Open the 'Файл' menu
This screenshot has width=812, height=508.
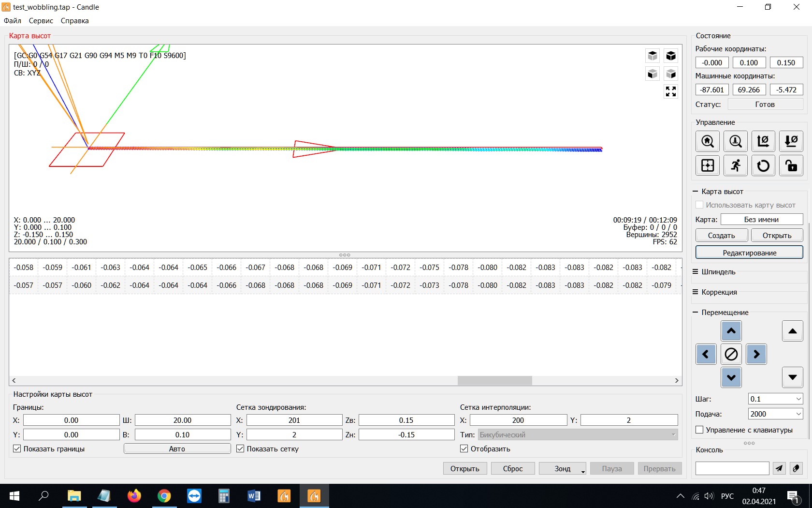[13, 21]
